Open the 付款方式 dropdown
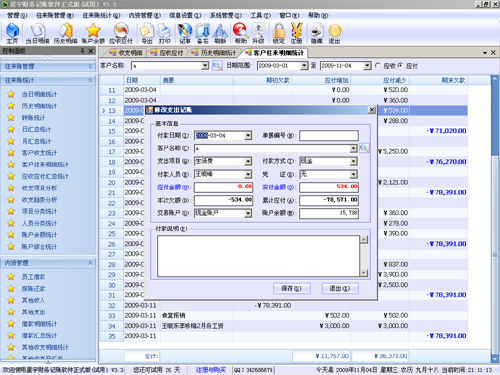The image size is (500, 375). point(353,161)
